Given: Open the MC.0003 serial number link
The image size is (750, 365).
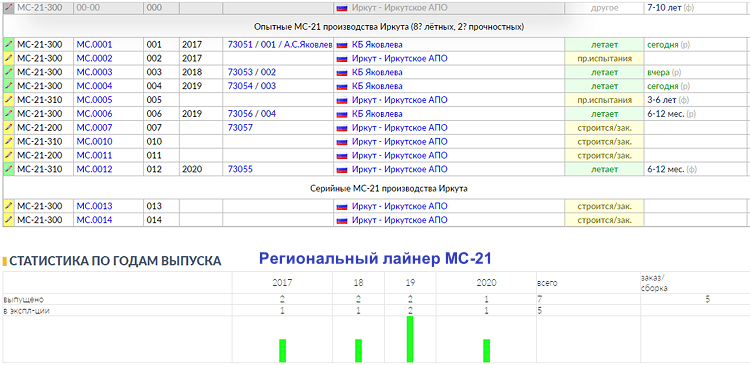Looking at the screenshot, I should coord(94,73).
